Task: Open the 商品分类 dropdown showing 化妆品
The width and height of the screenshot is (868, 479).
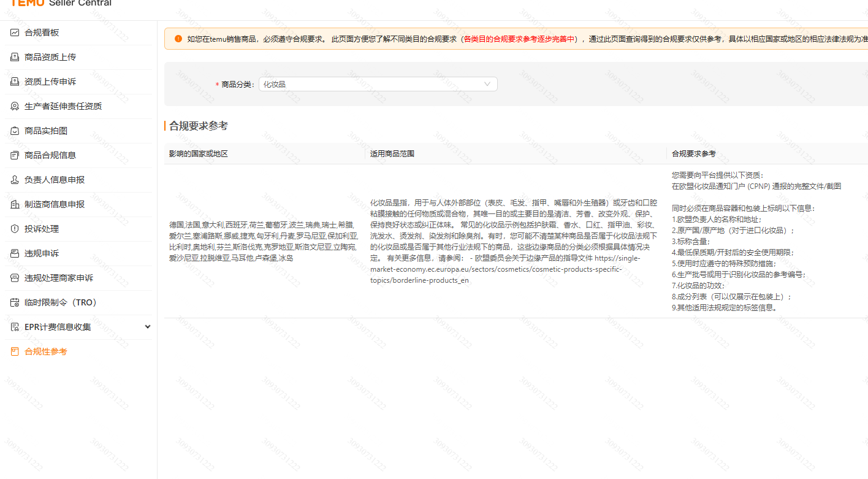Action: (x=378, y=84)
